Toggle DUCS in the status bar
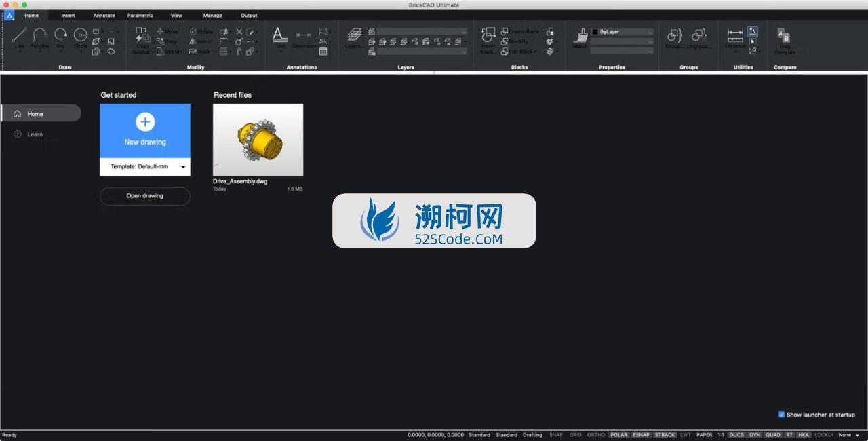868x441 pixels. [736, 435]
